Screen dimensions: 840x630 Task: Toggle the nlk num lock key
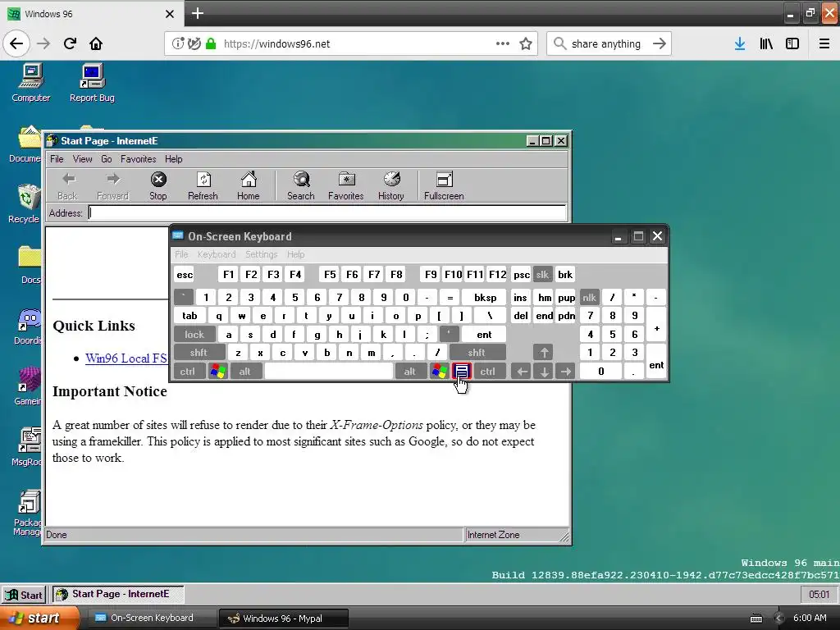pos(589,297)
